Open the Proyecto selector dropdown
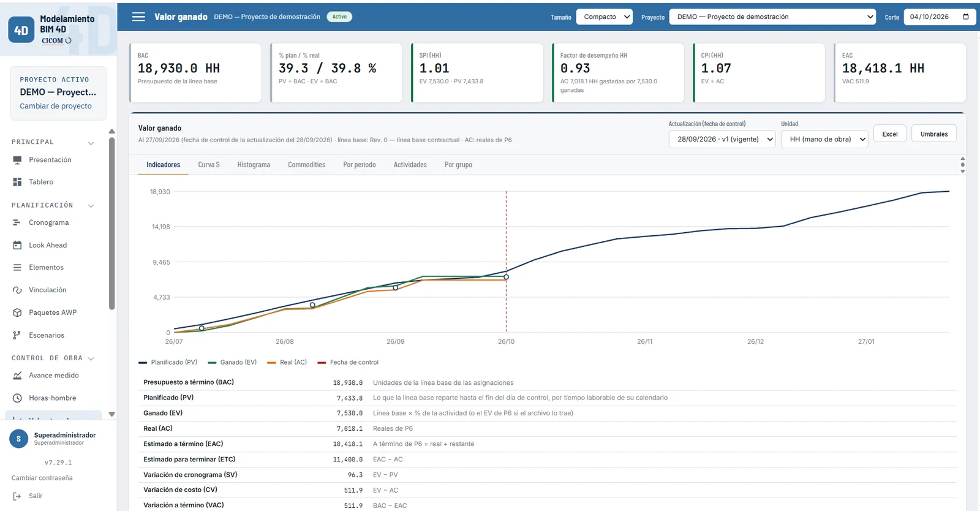Image resolution: width=980 pixels, height=511 pixels. pyautogui.click(x=773, y=17)
